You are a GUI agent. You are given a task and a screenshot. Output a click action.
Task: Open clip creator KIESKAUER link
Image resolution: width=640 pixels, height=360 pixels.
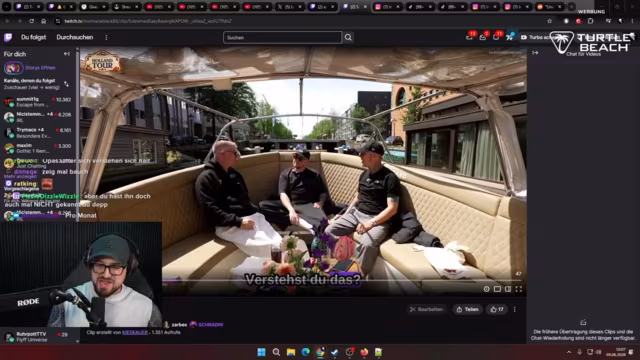tap(135, 333)
